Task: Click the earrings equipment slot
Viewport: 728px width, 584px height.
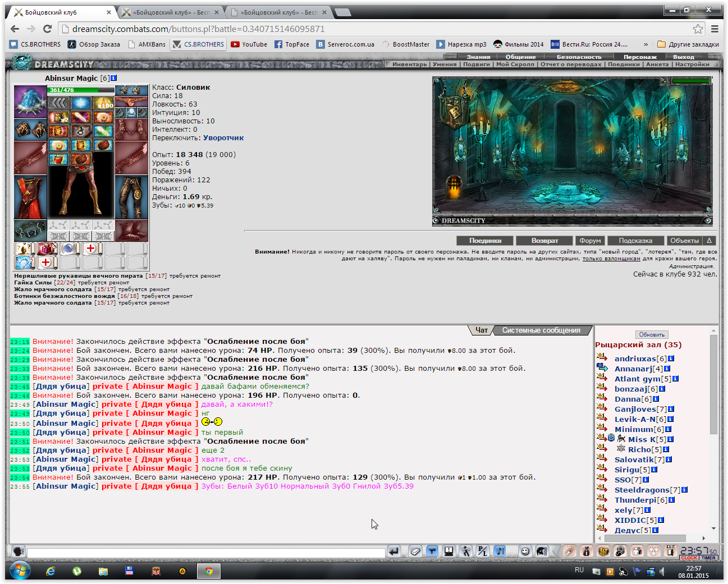Action: point(131,90)
